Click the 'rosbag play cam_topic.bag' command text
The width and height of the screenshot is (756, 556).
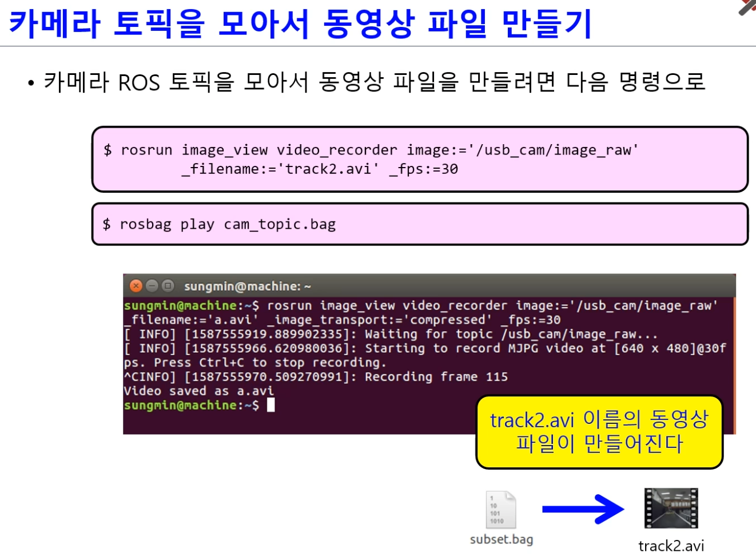point(228,224)
